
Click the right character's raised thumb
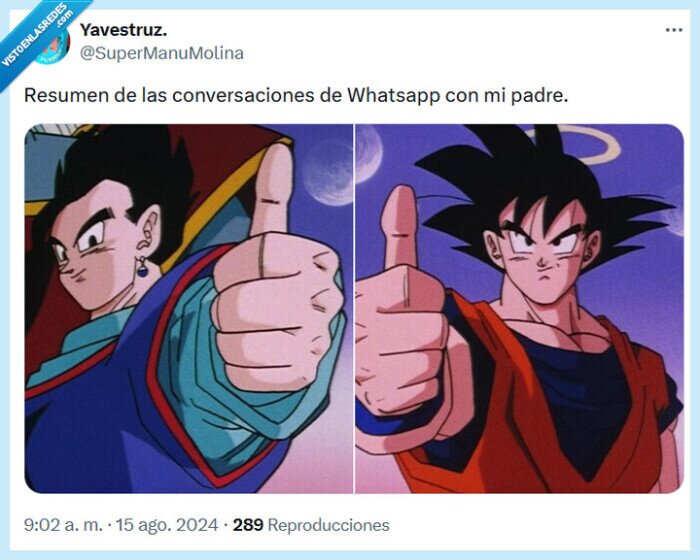[400, 228]
